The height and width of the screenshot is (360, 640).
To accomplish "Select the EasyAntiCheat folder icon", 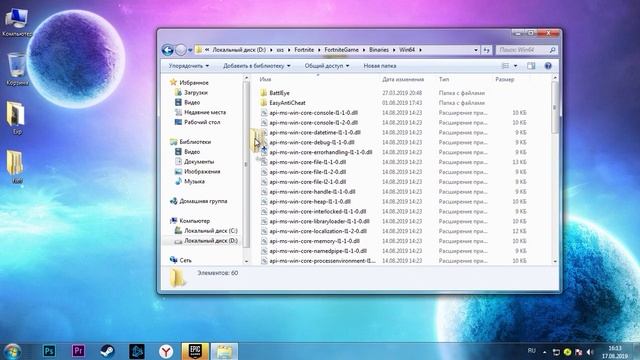I will (x=264, y=103).
